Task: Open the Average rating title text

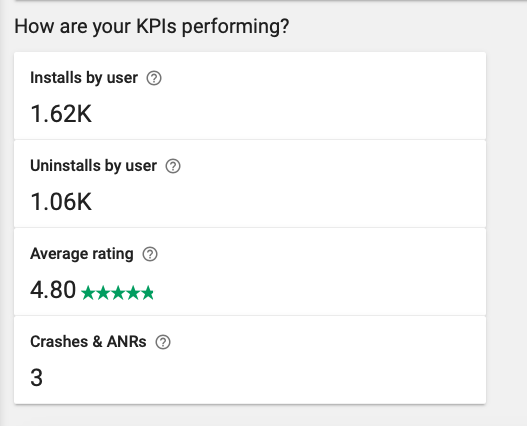Action: pos(82,254)
